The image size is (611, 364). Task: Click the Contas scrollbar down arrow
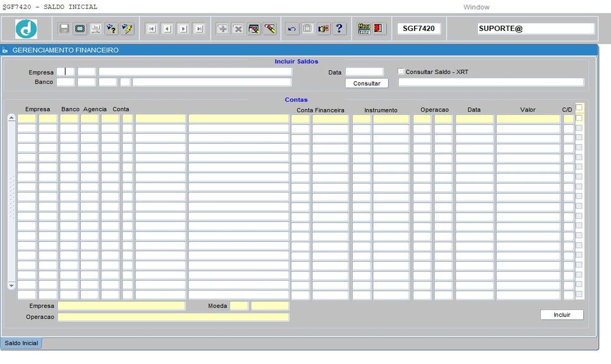(x=11, y=285)
